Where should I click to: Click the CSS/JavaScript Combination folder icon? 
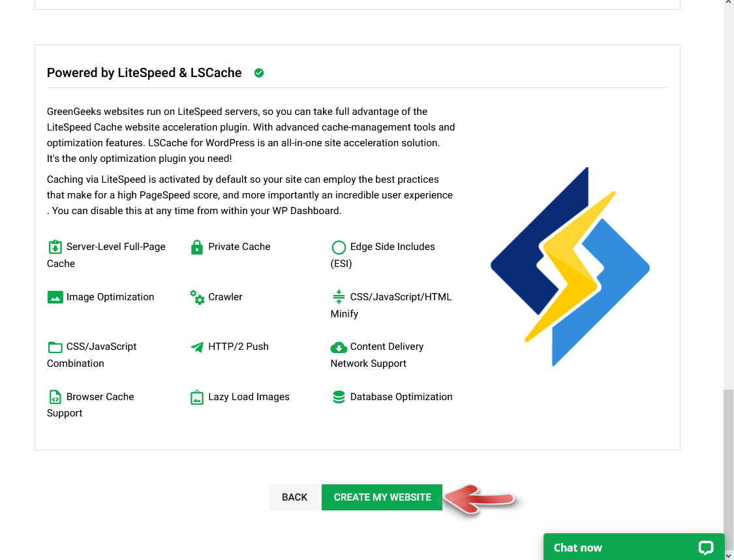click(55, 347)
